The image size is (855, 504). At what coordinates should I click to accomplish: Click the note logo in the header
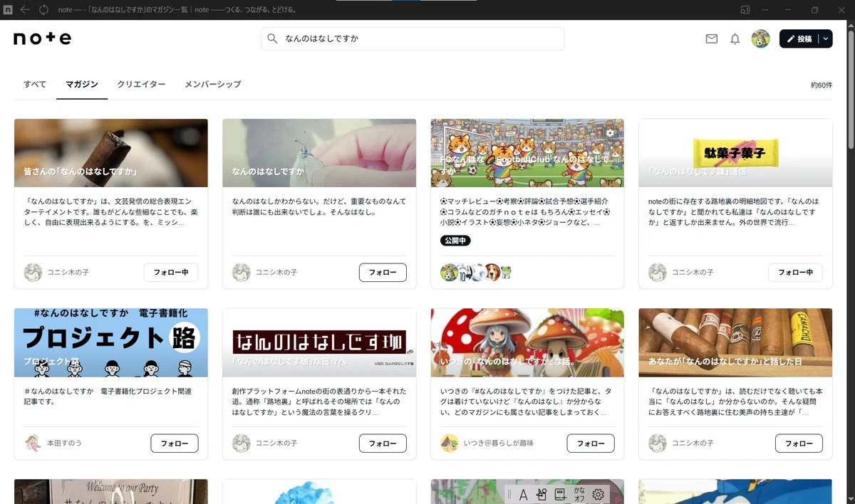pos(42,38)
